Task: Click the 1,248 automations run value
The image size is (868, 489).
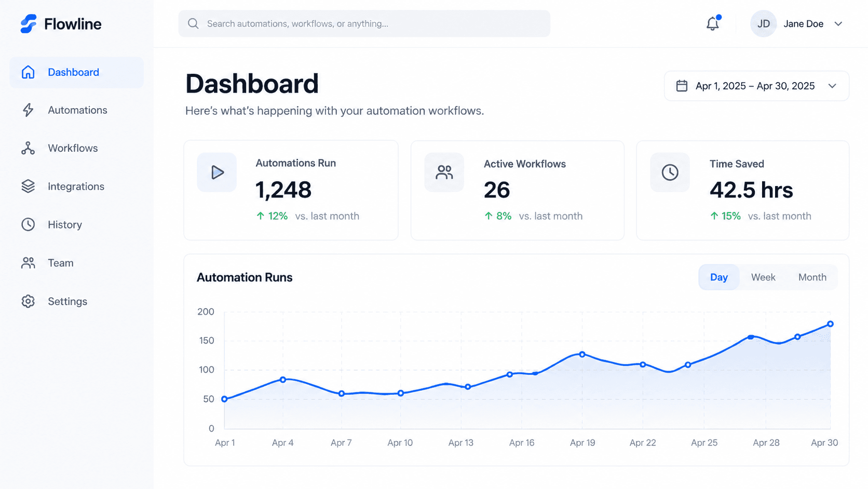Action: (x=283, y=190)
